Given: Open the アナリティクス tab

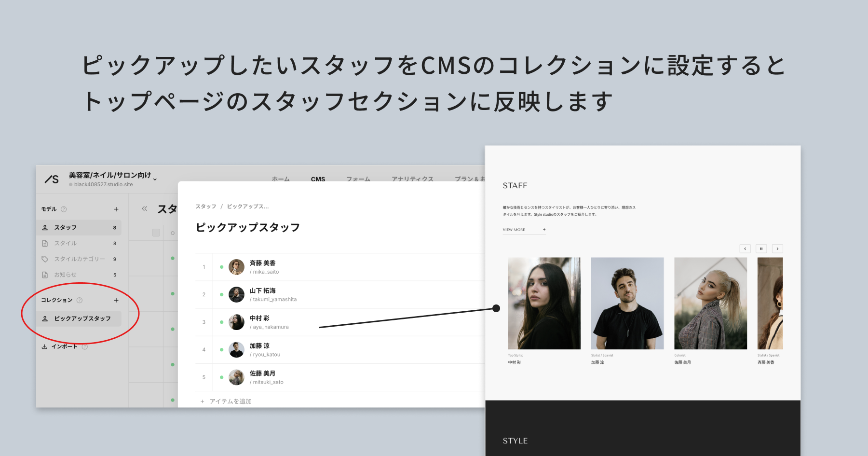Looking at the screenshot, I should click(x=413, y=179).
